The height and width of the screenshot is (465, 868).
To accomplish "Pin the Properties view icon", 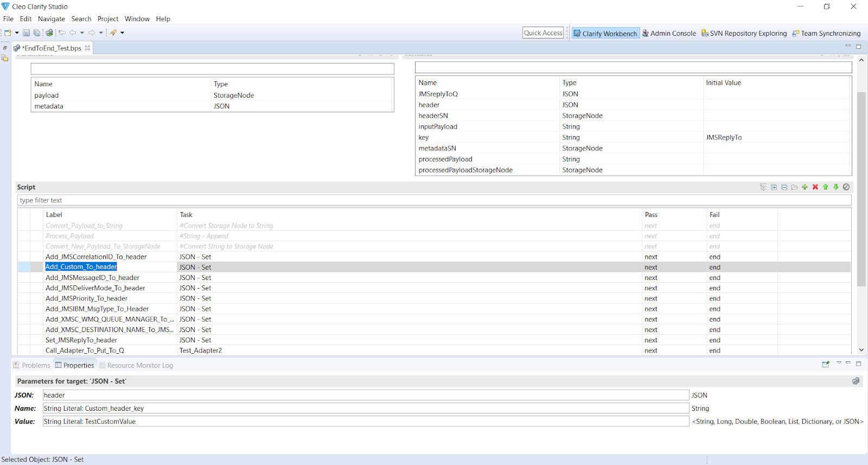I will (826, 364).
